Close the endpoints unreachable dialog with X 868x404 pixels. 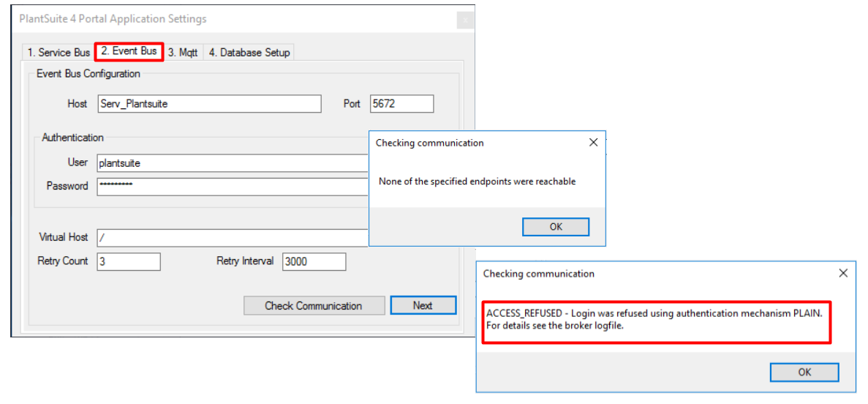pyautogui.click(x=593, y=143)
